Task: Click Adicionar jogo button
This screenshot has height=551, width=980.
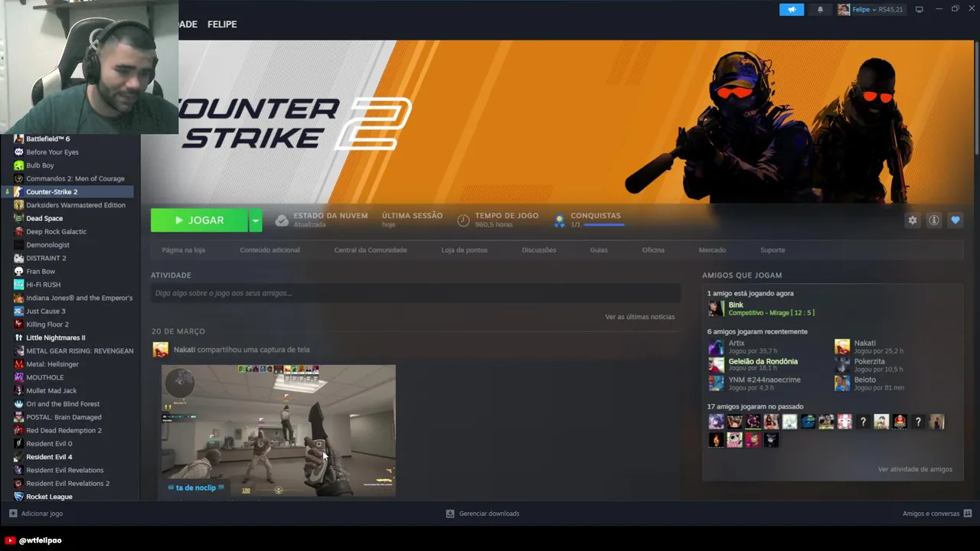Action: click(36, 514)
